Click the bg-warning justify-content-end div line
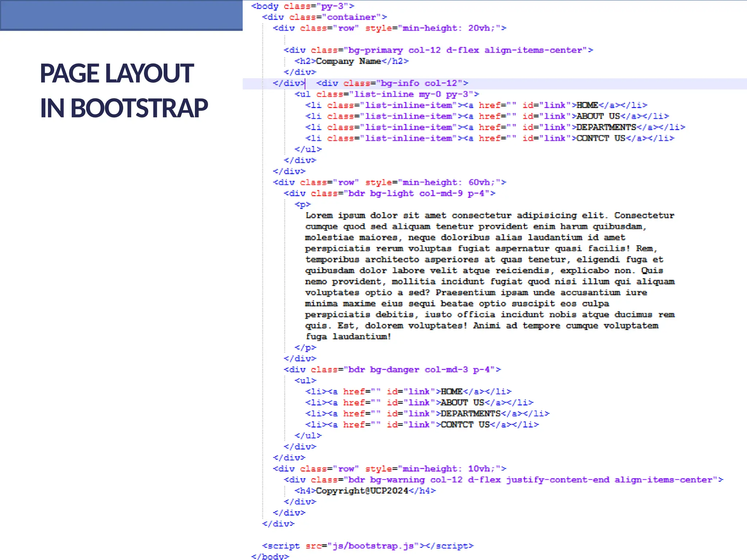The image size is (747, 560). click(503, 480)
